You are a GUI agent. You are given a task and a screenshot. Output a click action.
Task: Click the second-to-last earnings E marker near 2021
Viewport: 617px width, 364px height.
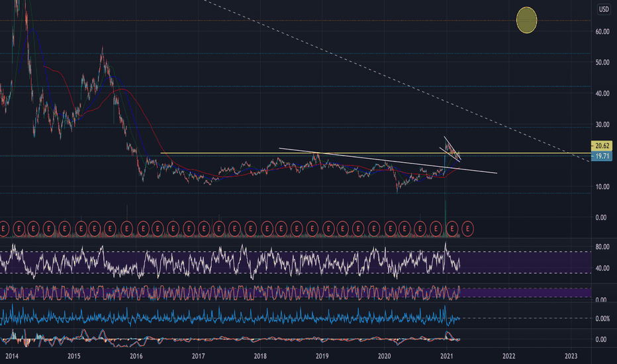pyautogui.click(x=453, y=228)
